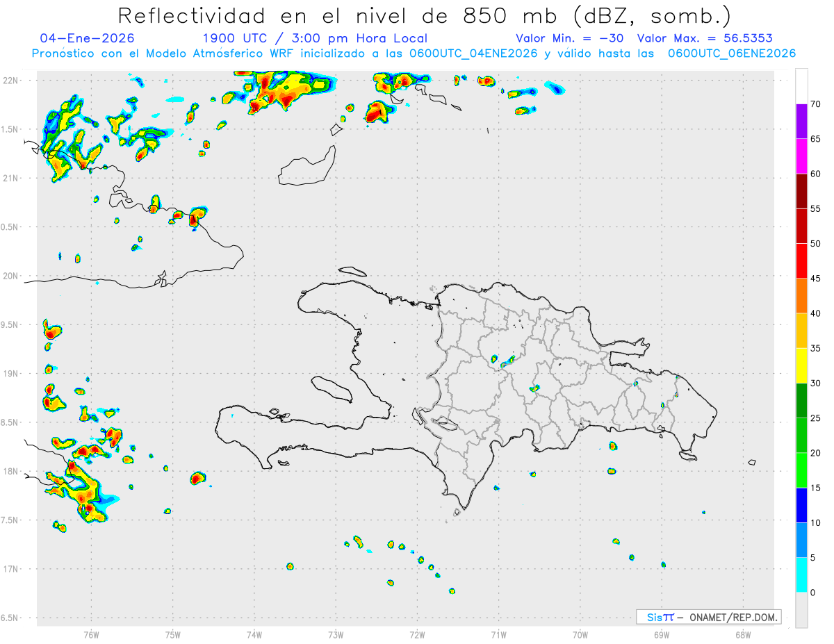Click the latitude label '18N'
Screen dimensions: 834x644
pos(12,471)
